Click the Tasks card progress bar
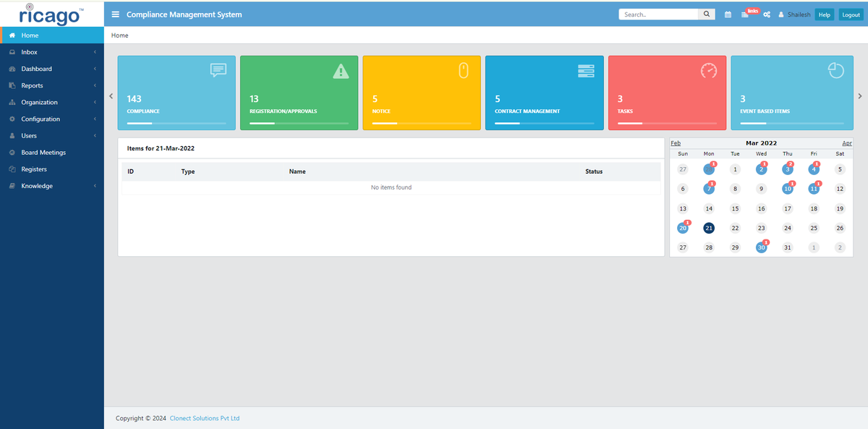Viewport: 868px width, 429px height. [667, 124]
